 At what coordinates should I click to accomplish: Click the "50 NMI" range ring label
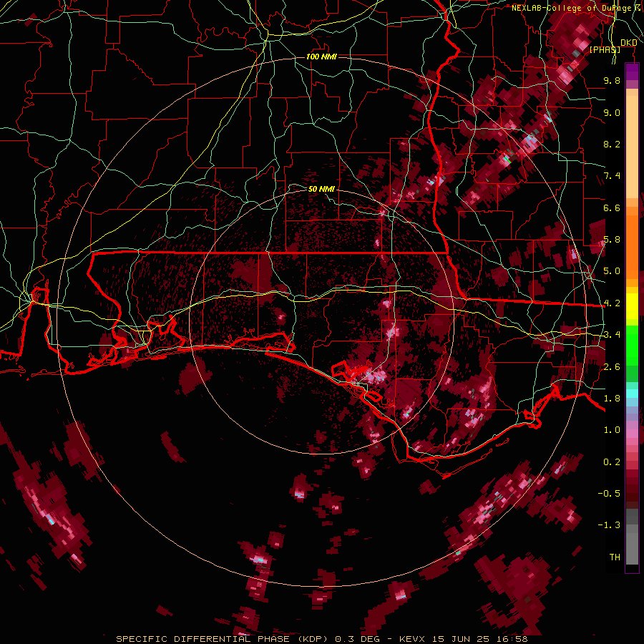(x=321, y=190)
